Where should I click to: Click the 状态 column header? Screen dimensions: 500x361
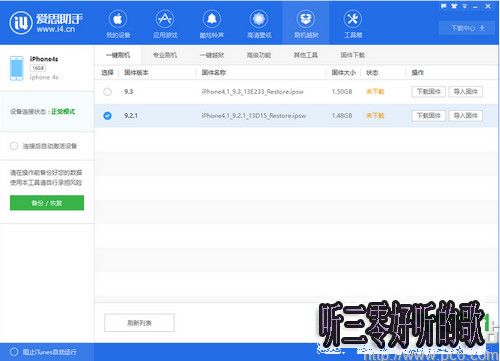tap(372, 72)
